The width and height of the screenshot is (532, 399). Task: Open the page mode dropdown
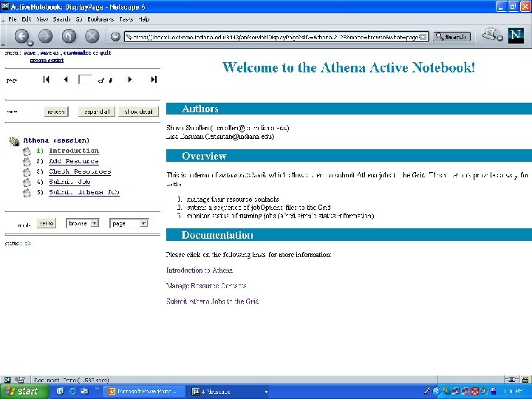click(144, 223)
